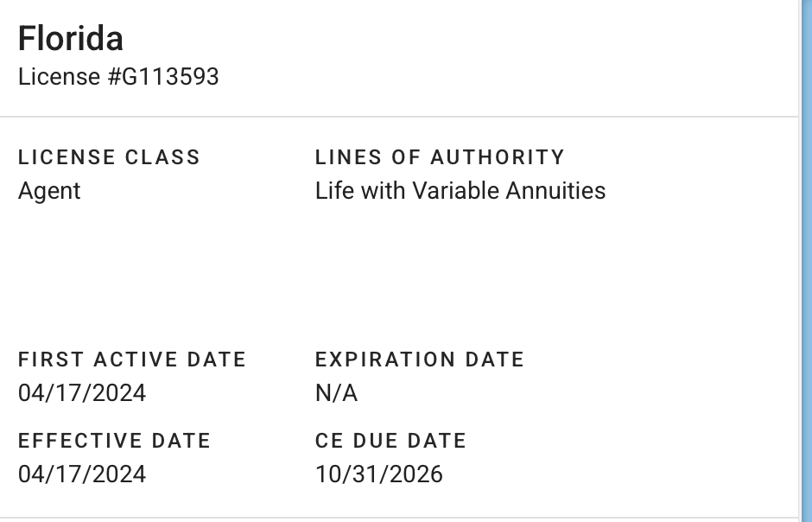Click empty area below Lines of Authority value

[x=458, y=268]
